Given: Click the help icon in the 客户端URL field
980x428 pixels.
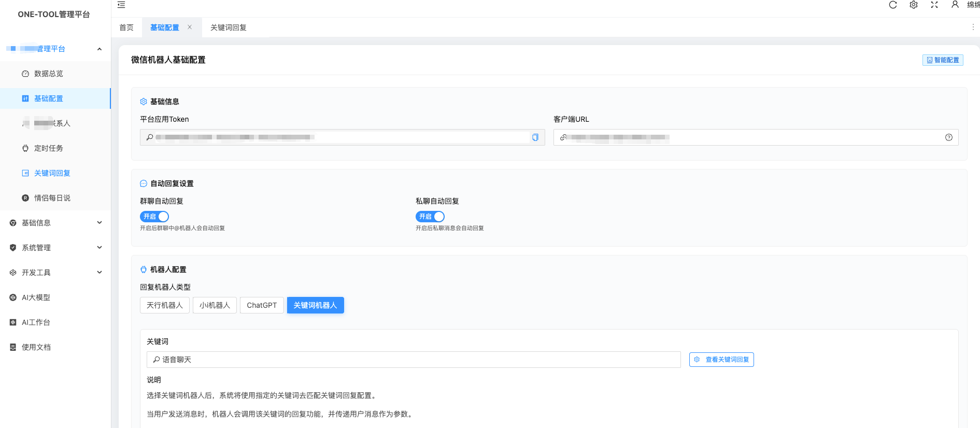Looking at the screenshot, I should tap(949, 137).
